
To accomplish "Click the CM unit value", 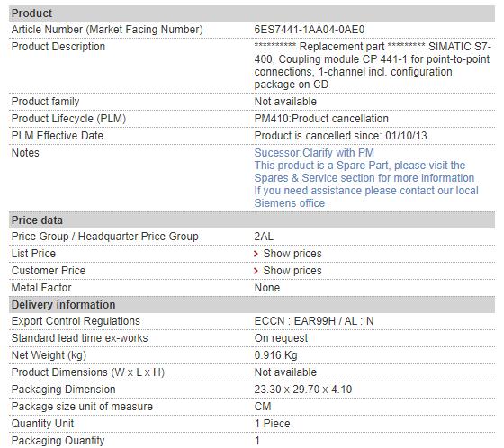I will (x=263, y=407).
